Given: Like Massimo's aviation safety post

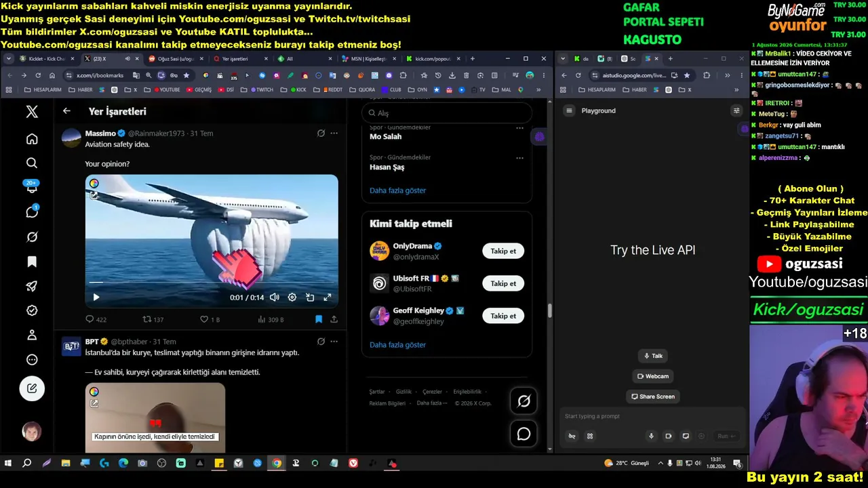Looking at the screenshot, I should pyautogui.click(x=210, y=319).
